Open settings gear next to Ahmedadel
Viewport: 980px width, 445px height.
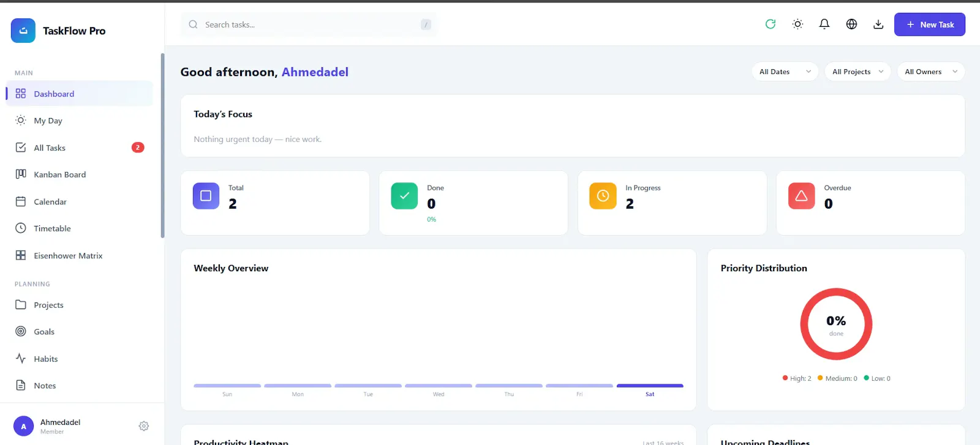click(144, 426)
